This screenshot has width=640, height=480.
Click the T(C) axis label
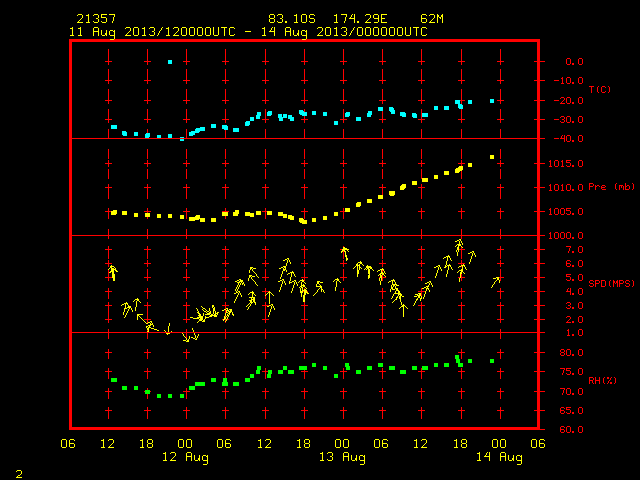(600, 89)
